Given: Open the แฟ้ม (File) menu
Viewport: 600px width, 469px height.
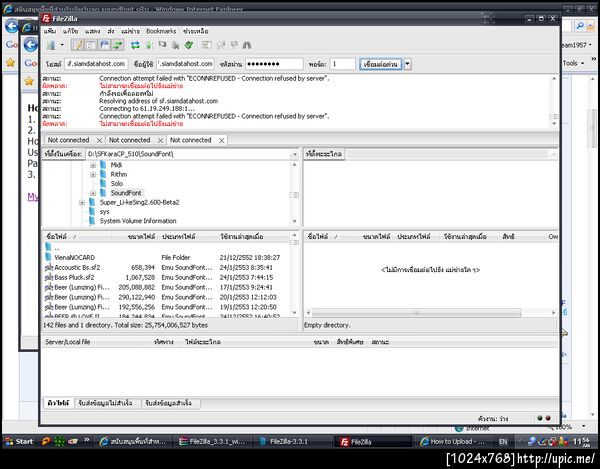Looking at the screenshot, I should [50, 31].
